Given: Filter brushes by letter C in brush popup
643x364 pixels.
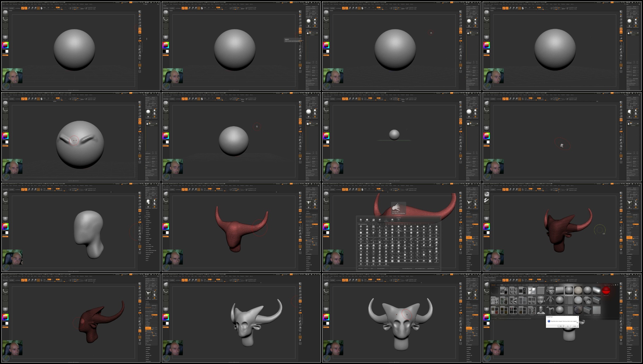Looking at the screenshot, I should (x=375, y=224).
